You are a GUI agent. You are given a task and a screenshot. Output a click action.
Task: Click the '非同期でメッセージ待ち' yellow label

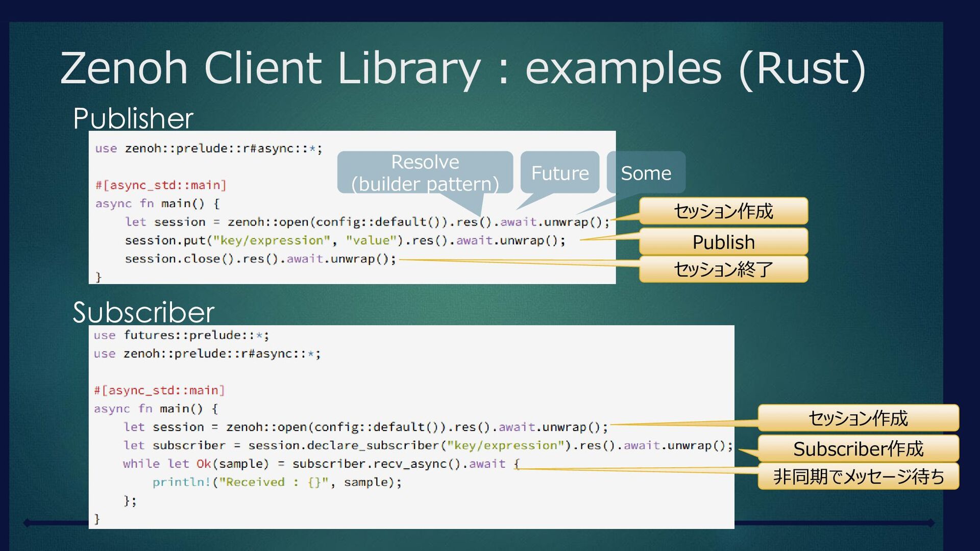point(857,476)
